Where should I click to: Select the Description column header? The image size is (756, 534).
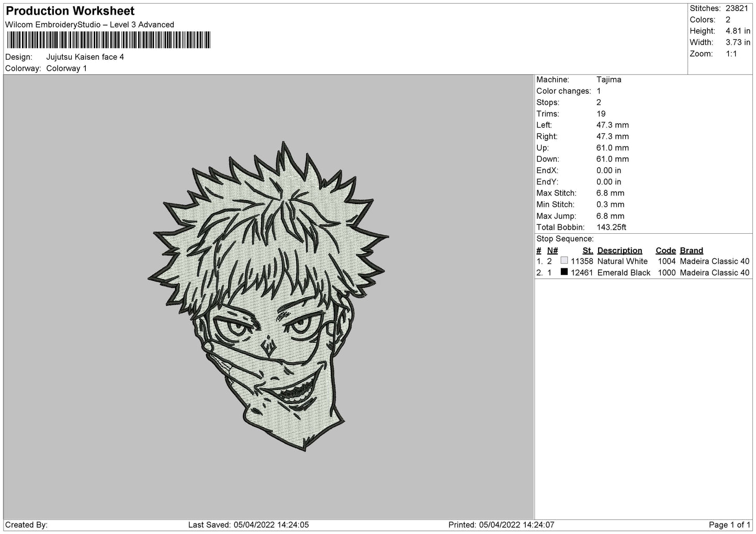coord(619,251)
